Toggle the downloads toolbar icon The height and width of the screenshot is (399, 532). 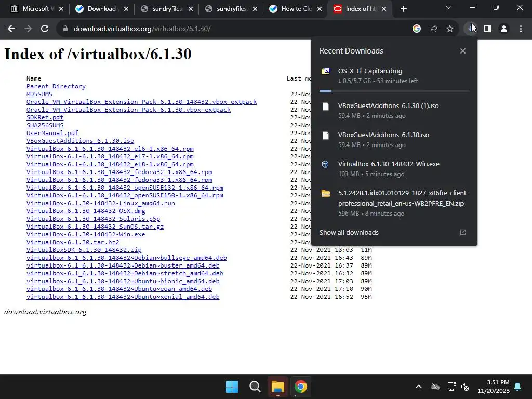(x=470, y=29)
